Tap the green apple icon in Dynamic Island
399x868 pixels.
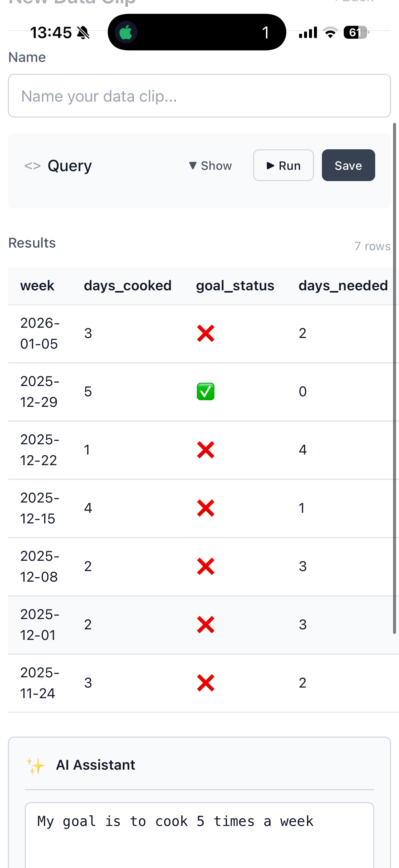point(126,33)
